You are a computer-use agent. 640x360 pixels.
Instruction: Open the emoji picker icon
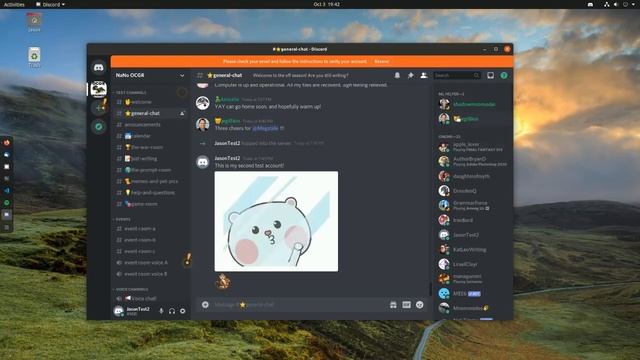(x=420, y=304)
